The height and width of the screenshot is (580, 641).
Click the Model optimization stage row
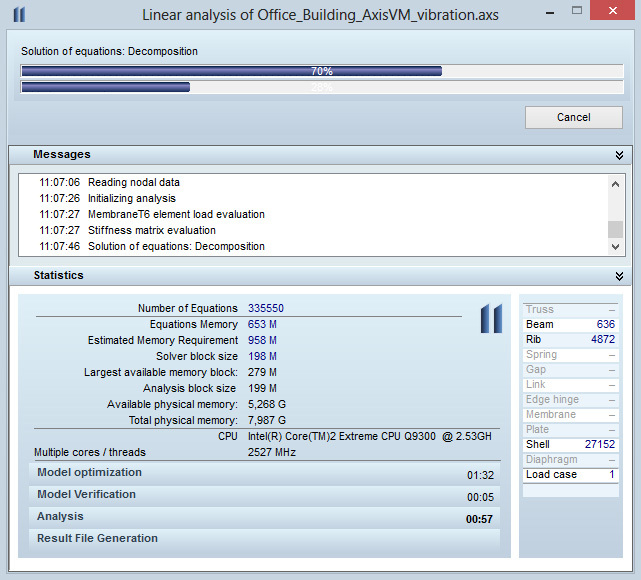(265, 473)
